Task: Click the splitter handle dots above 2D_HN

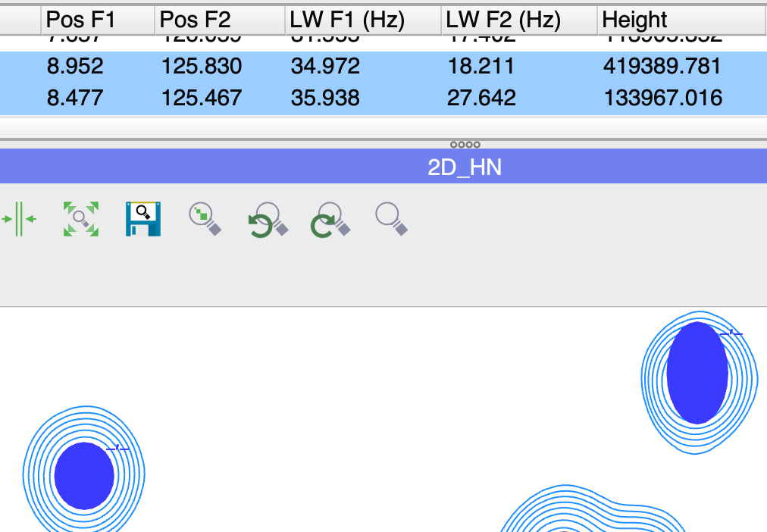Action: 465,144
